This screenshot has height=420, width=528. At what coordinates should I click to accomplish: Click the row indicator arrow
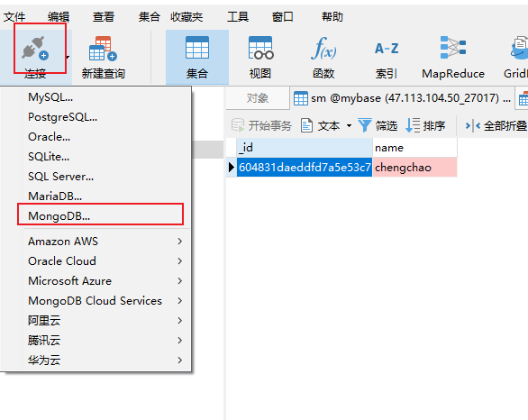pyautogui.click(x=231, y=167)
